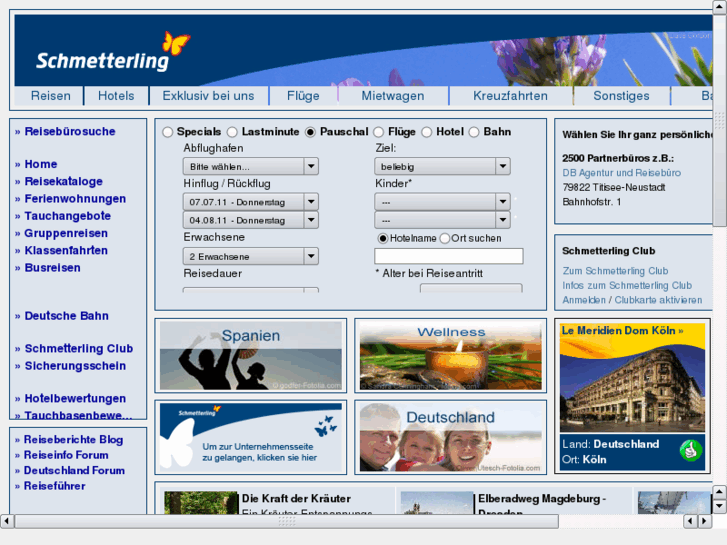The height and width of the screenshot is (545, 727).
Task: Choose the Pauschal radio button
Action: click(310, 132)
